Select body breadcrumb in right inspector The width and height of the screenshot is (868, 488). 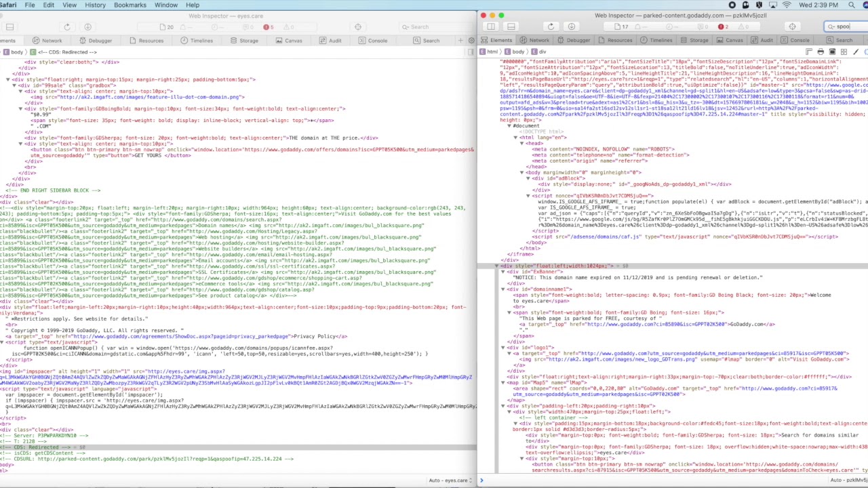tap(517, 52)
